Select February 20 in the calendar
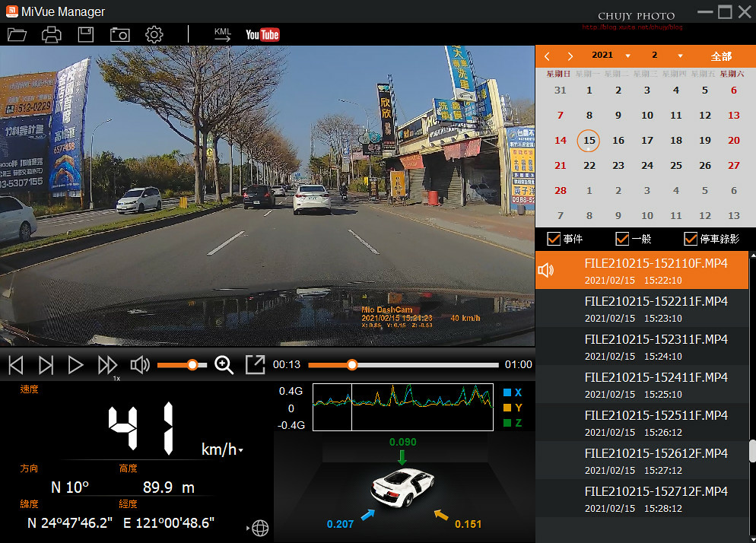This screenshot has width=756, height=543. click(x=734, y=141)
